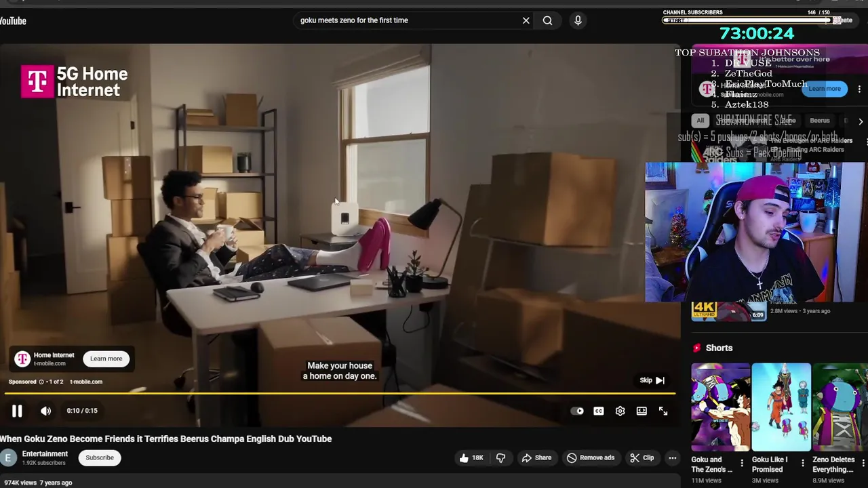Share the video
868x488 pixels.
(536, 457)
